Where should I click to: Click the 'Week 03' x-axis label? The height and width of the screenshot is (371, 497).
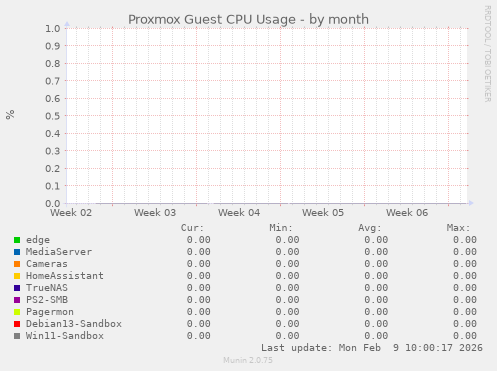[155, 213]
